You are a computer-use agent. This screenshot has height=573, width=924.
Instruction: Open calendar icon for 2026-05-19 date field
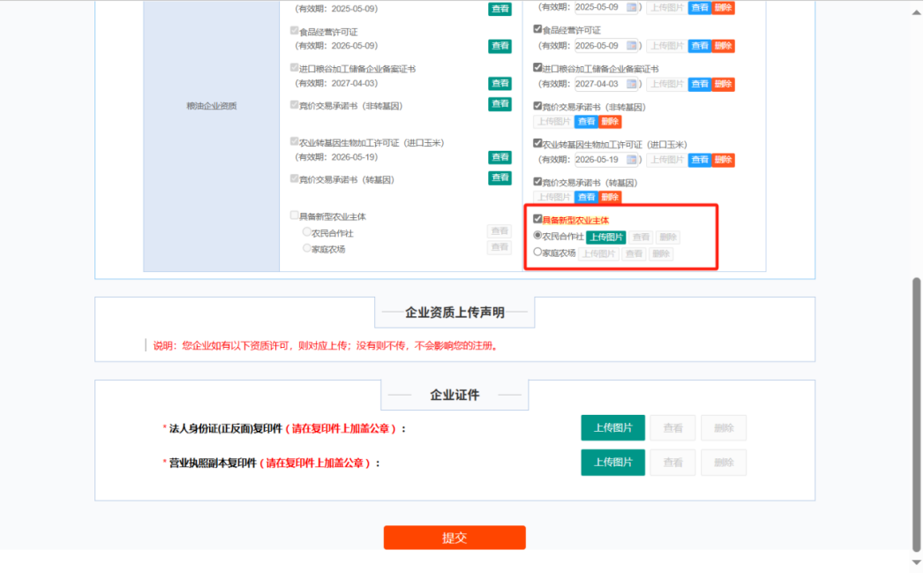[632, 160]
